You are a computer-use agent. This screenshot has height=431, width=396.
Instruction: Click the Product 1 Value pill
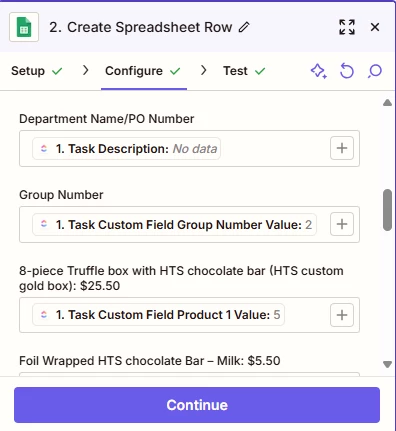tap(158, 315)
